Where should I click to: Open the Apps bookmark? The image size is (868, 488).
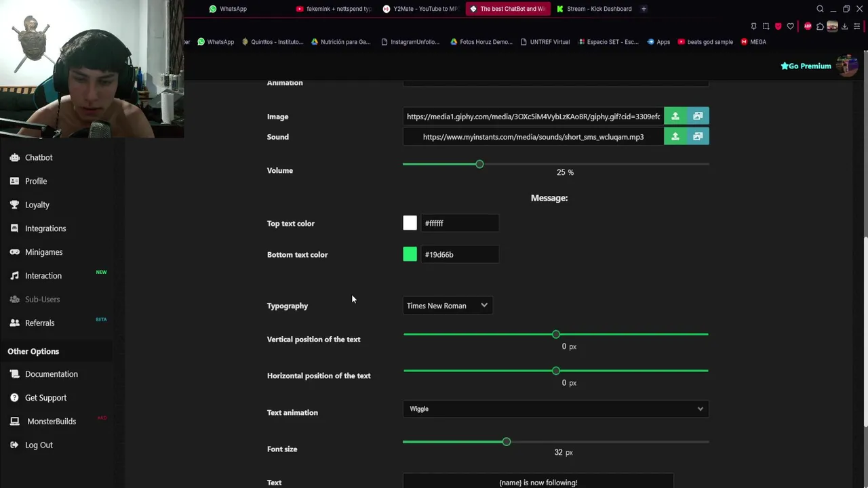[x=658, y=42]
